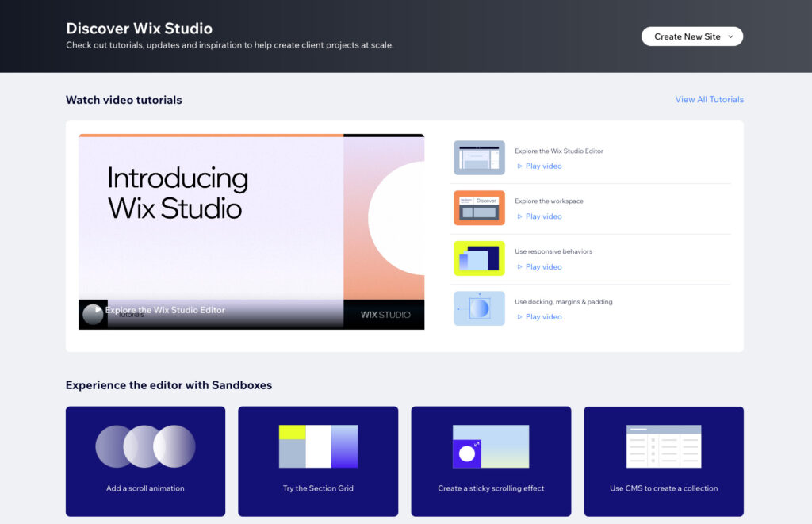The image size is (812, 524).
Task: Play the Introducing Wix Studio main video
Action: click(251, 231)
